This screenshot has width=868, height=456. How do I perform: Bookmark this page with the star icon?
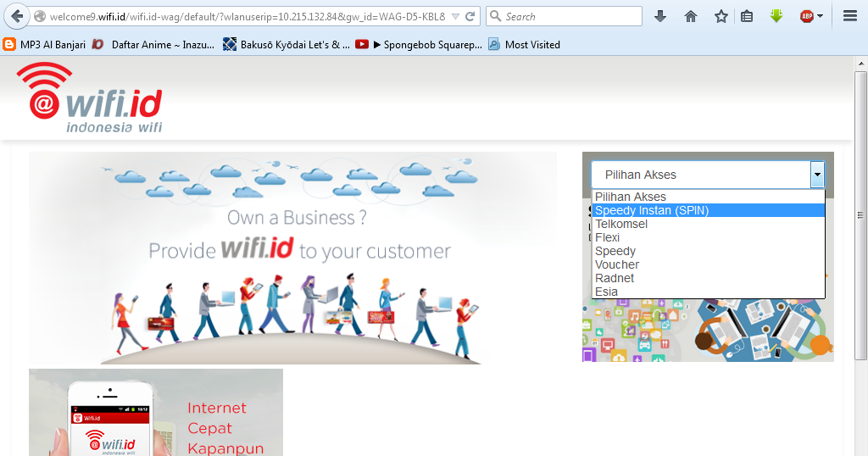pyautogui.click(x=721, y=17)
